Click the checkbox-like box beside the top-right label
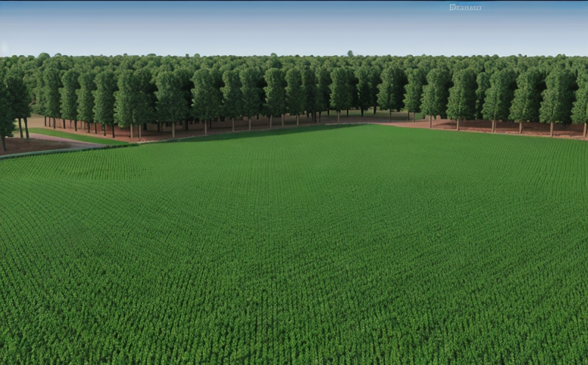This screenshot has width=588, height=365. click(x=452, y=7)
